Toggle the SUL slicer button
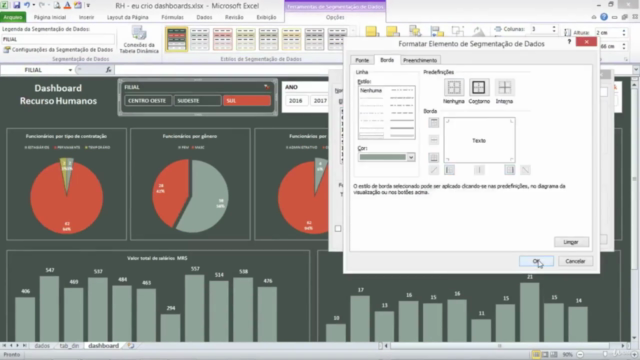640x360 pixels. pos(247,100)
